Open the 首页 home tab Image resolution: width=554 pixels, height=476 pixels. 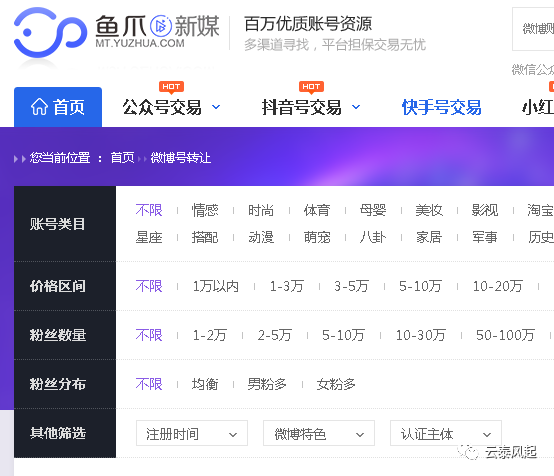click(58, 107)
